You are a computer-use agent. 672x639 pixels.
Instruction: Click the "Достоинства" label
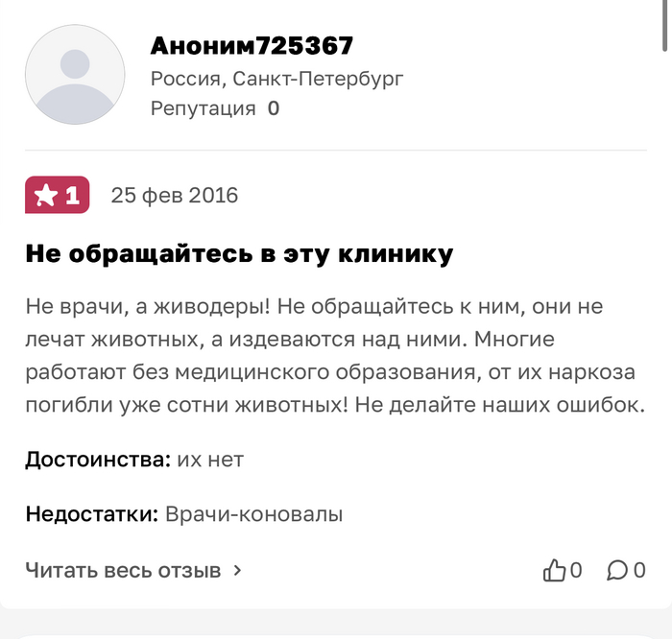click(x=98, y=460)
